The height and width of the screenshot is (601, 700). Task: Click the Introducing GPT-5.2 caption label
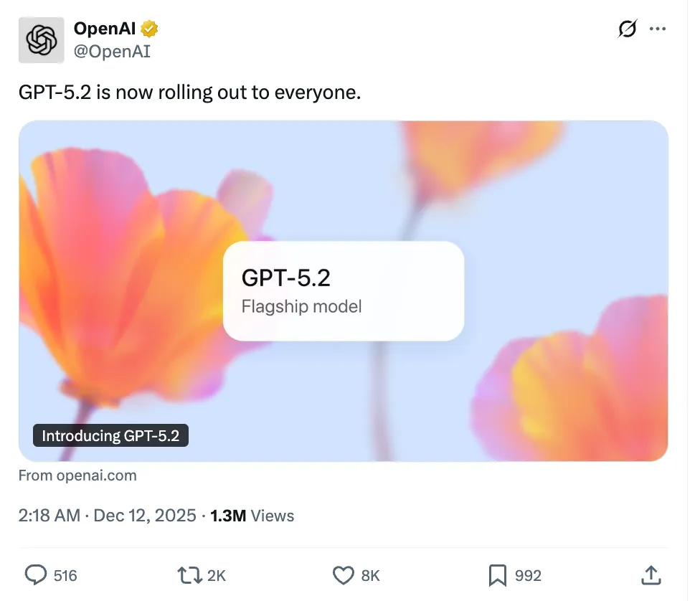110,435
